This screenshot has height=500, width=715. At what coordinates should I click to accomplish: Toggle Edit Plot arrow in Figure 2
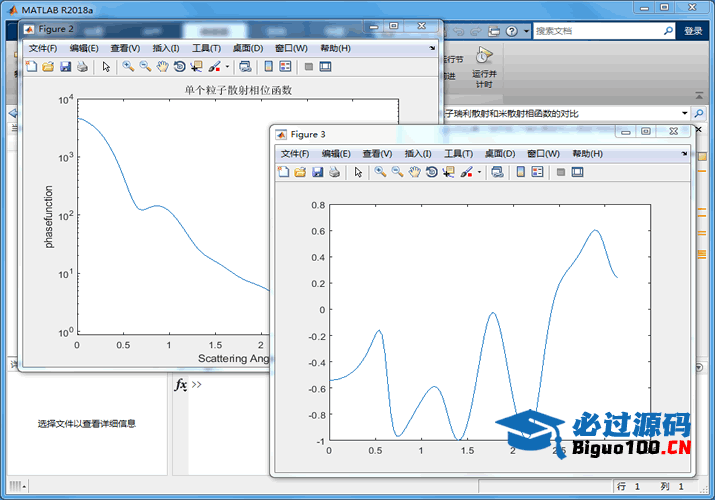point(107,67)
